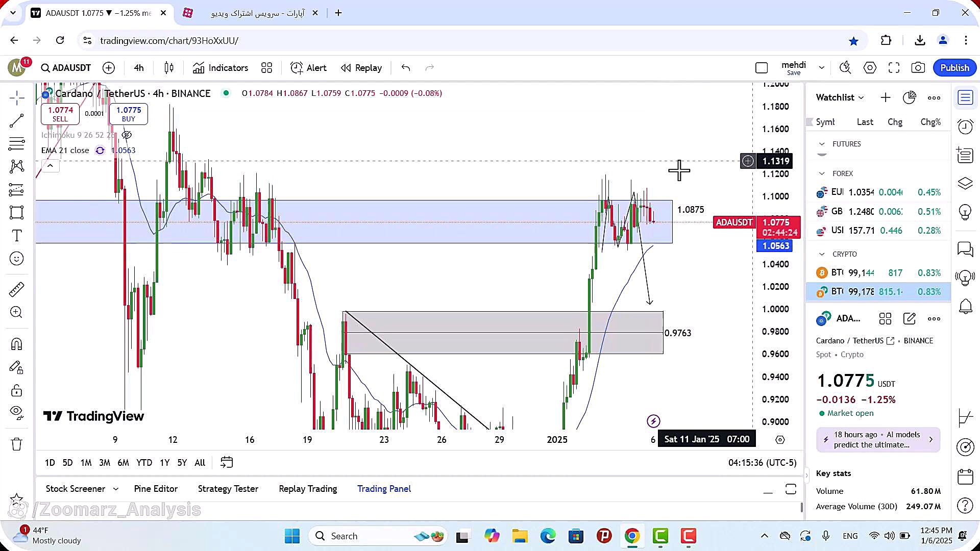Collapse the FUTURES watchlist section
Image resolution: width=980 pixels, height=551 pixels.
pos(822,144)
